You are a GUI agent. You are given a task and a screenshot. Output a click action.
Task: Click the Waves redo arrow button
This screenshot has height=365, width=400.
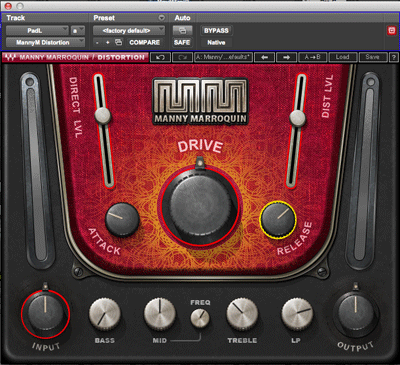(182, 57)
